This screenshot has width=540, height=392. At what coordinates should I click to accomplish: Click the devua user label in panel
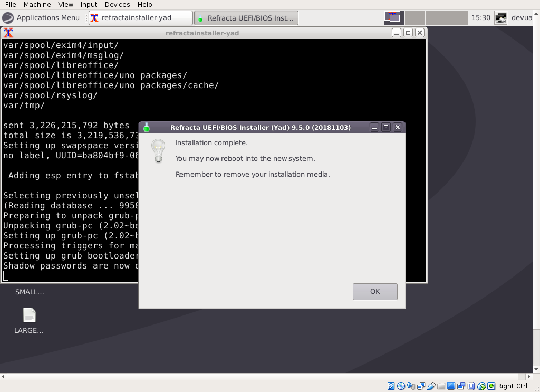click(x=522, y=18)
